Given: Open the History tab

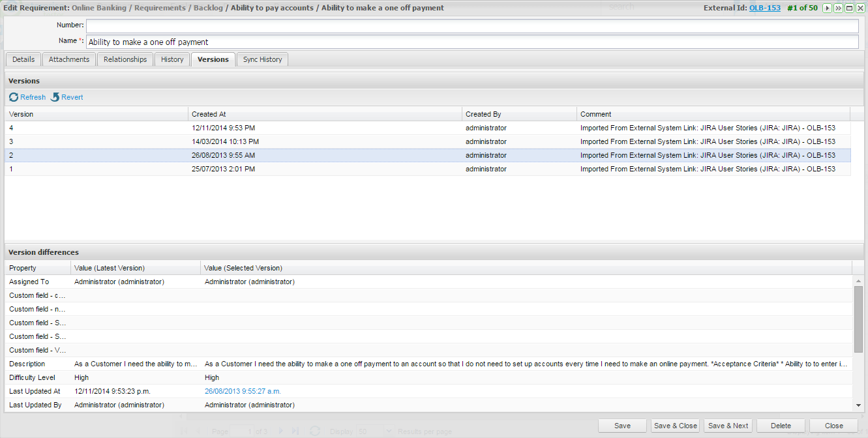Looking at the screenshot, I should (172, 59).
